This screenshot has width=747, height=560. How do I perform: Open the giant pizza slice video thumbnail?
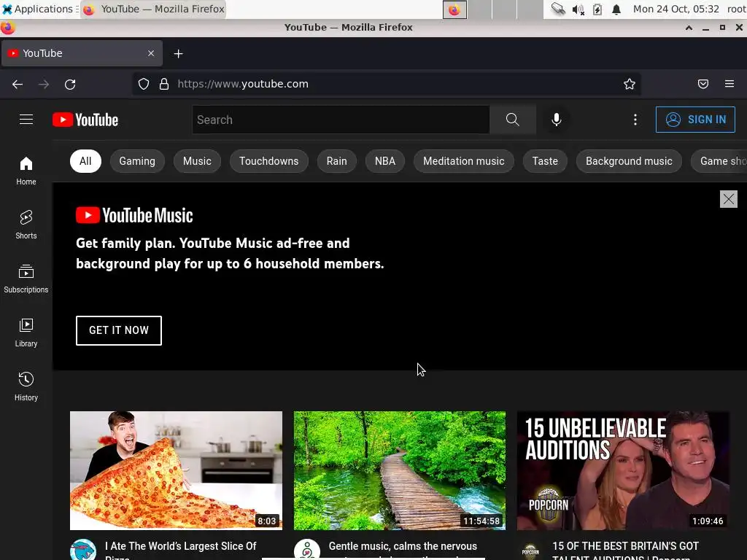pyautogui.click(x=176, y=470)
